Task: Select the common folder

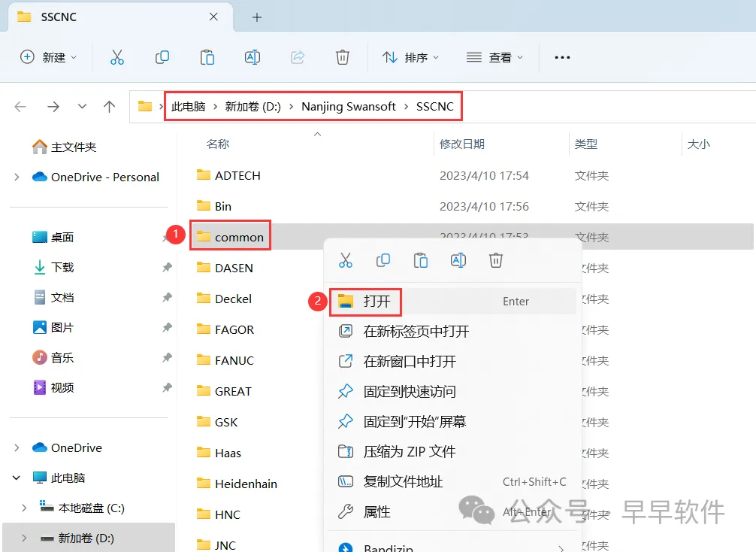Action: click(230, 237)
